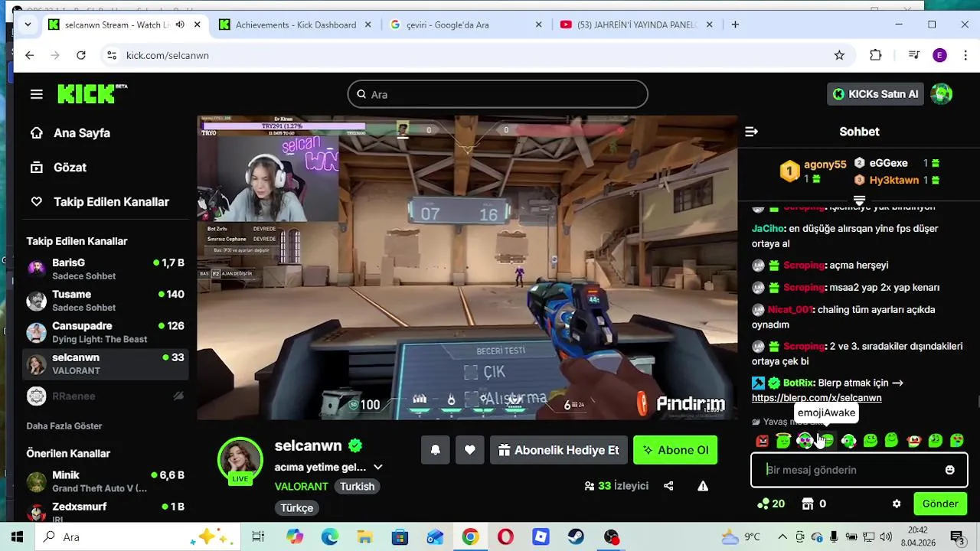Click username JaCiho in chat
Screen dimensions: 980x551
(x=767, y=229)
